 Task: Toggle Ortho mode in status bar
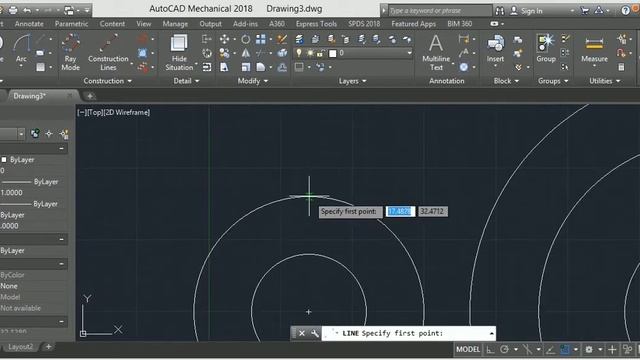[490, 349]
